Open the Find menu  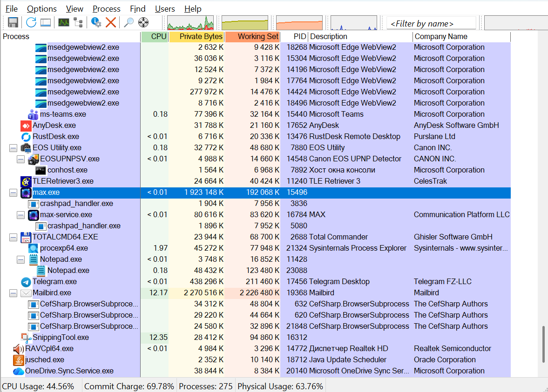point(137,9)
